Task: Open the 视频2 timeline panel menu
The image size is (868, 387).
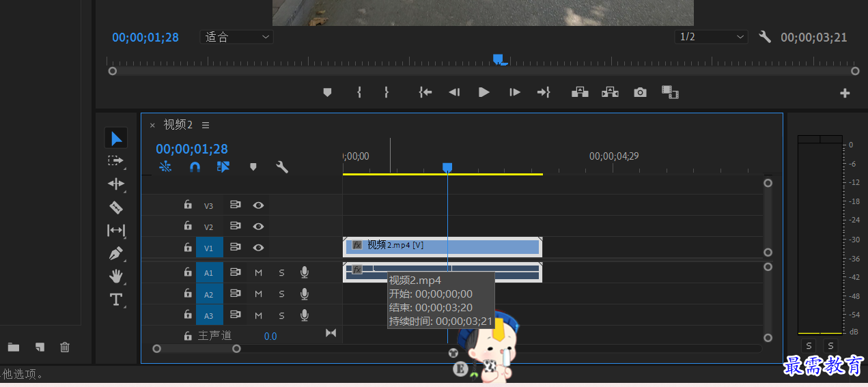Action: (x=206, y=125)
